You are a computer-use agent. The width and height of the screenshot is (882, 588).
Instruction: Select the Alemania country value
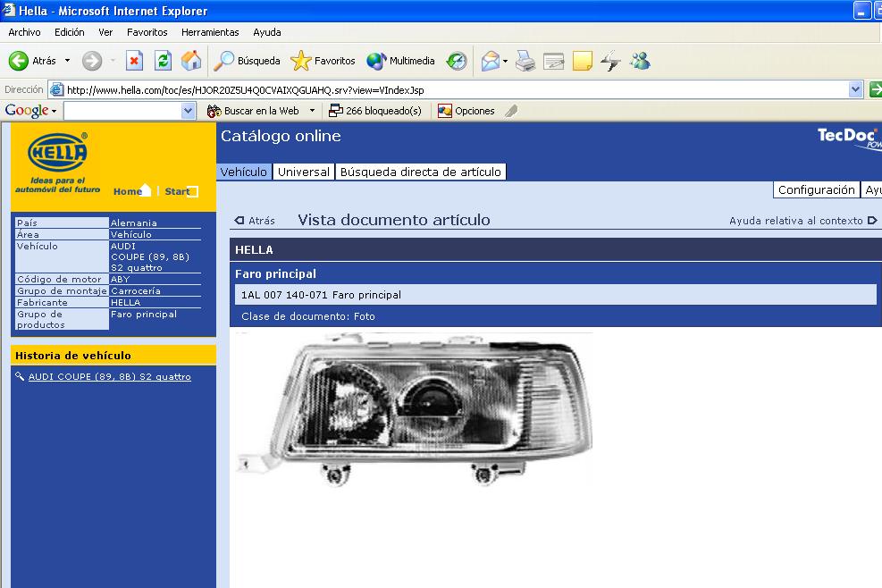click(x=134, y=223)
